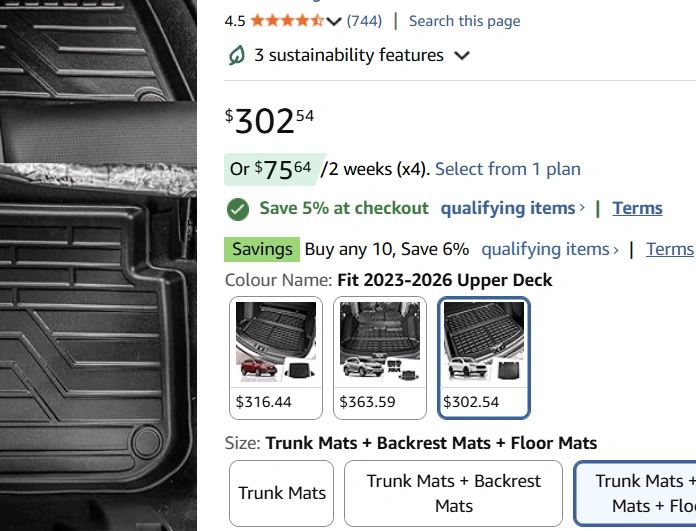Click the green savings checkmark icon
696x531 pixels.
[x=237, y=209]
